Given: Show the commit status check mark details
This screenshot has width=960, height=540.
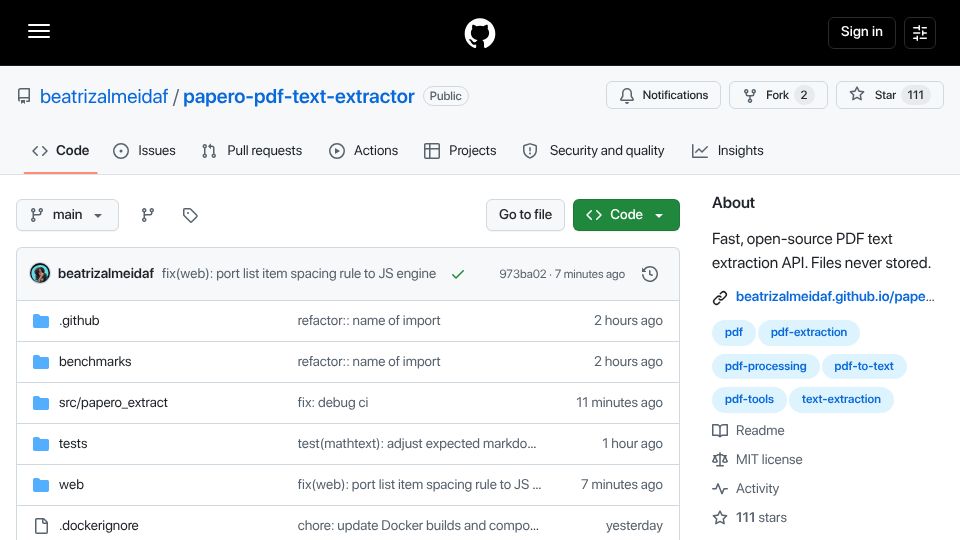Looking at the screenshot, I should [x=457, y=274].
